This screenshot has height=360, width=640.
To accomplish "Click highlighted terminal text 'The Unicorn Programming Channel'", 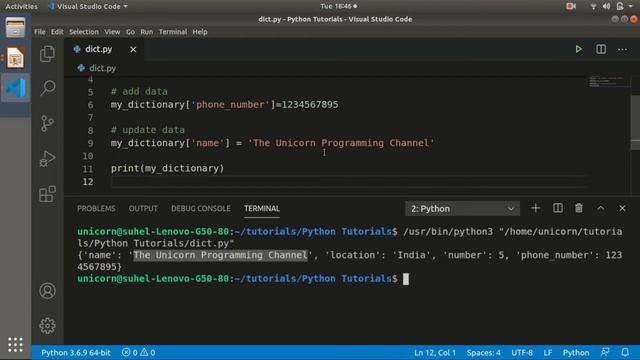I will pos(220,255).
